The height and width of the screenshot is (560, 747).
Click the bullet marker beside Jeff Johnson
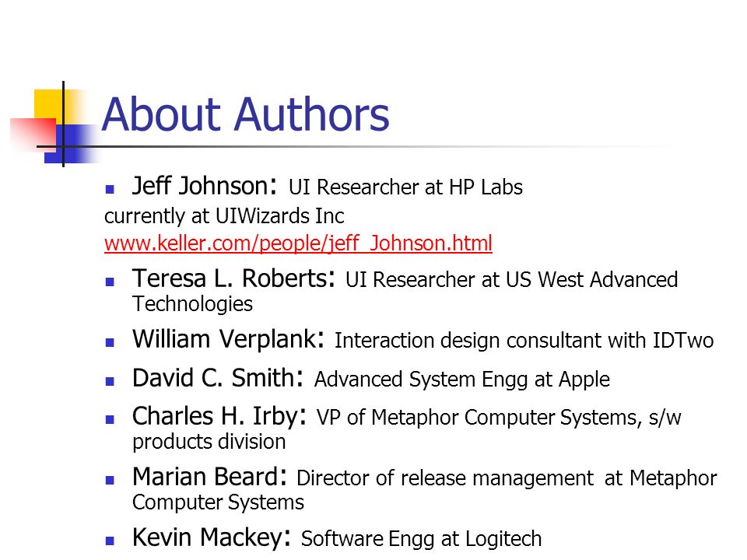110,189
